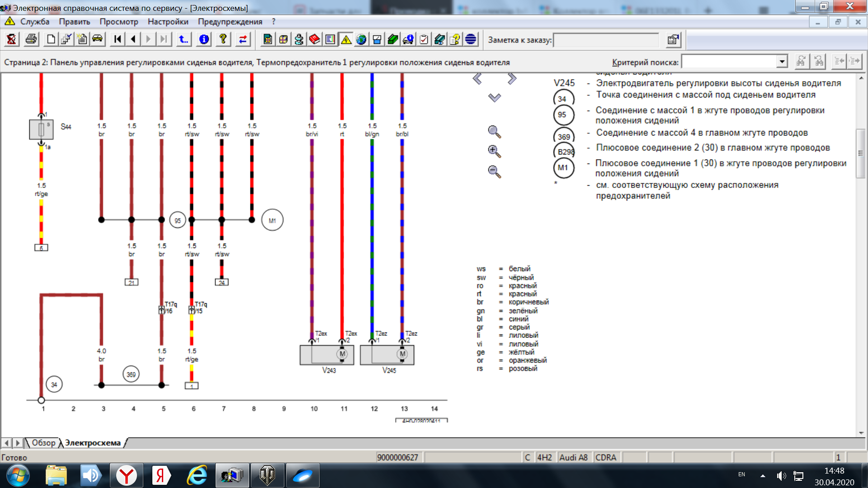
Task: Open the ? help menu
Action: [274, 22]
